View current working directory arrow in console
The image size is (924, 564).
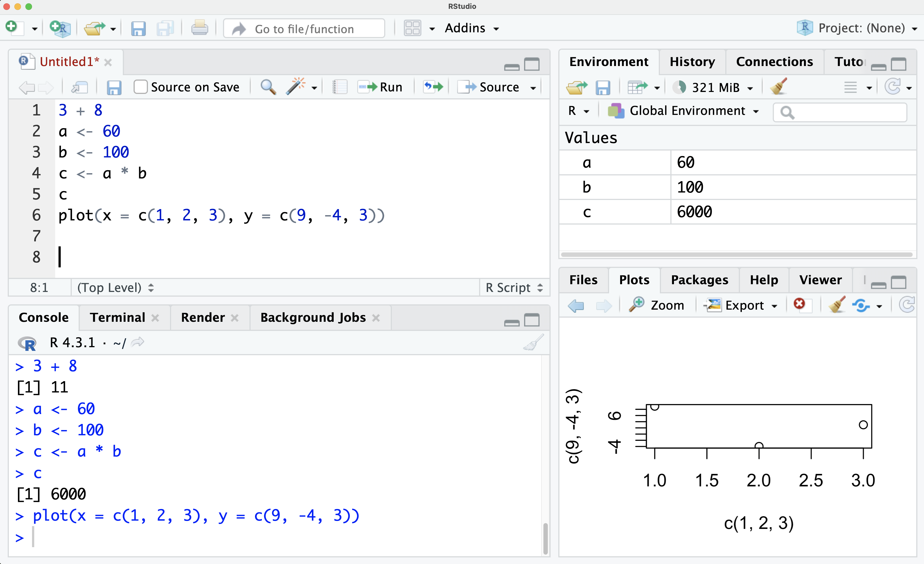[x=138, y=342]
